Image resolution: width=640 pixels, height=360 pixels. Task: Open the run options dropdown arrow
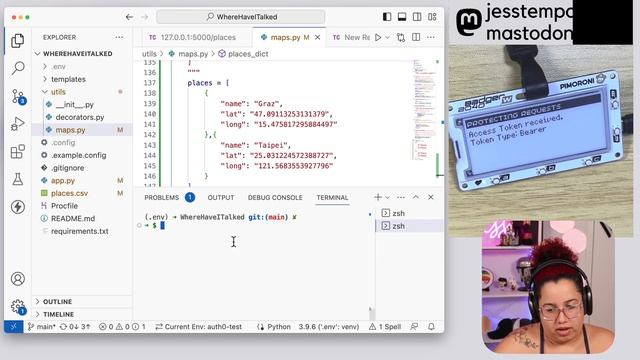coord(387,38)
